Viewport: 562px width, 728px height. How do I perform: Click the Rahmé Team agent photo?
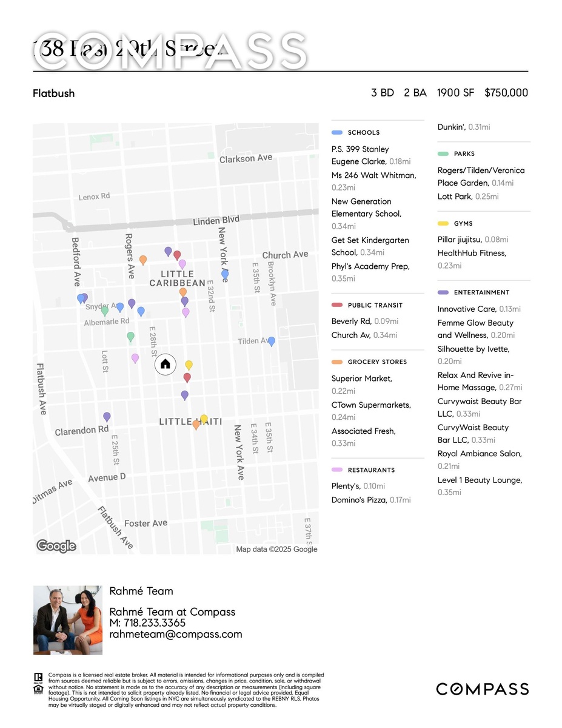pos(68,620)
